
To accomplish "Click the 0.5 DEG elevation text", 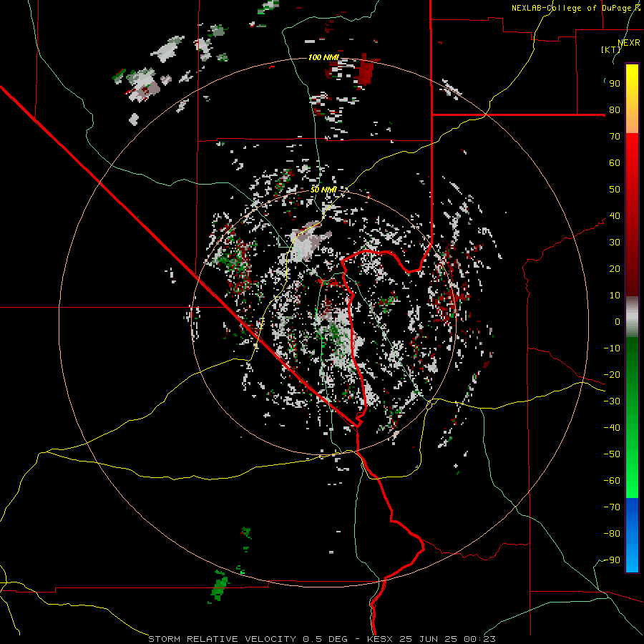I will pos(326,639).
